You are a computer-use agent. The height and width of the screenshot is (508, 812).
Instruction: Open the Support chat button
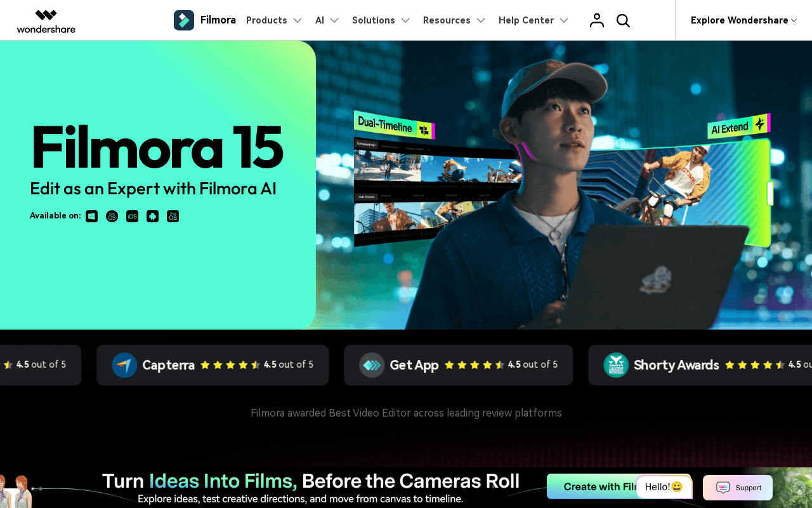tap(738, 488)
